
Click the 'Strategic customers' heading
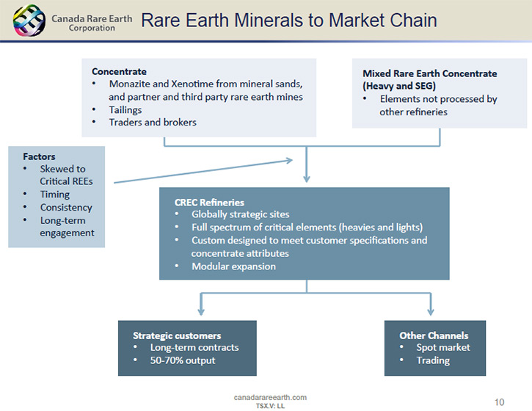(x=177, y=335)
